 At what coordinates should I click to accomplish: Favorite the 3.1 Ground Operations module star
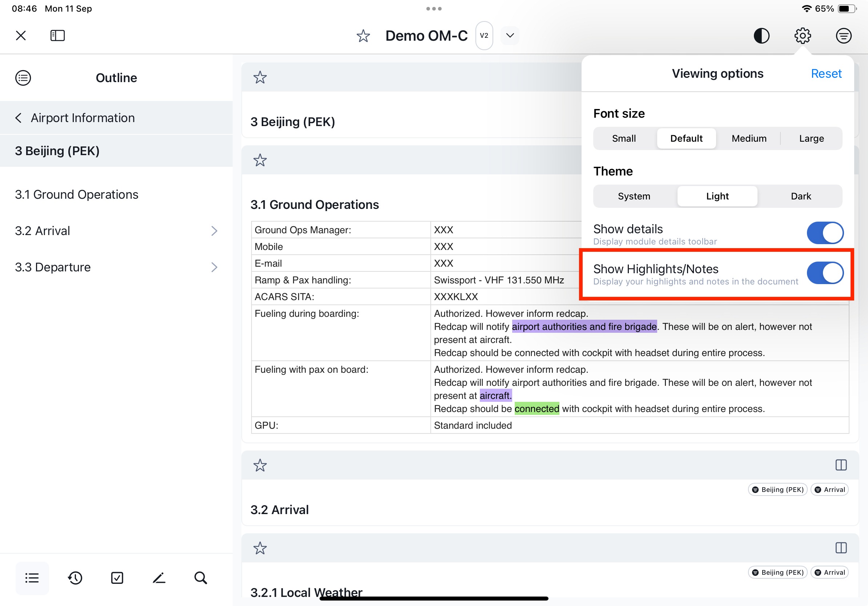tap(260, 160)
